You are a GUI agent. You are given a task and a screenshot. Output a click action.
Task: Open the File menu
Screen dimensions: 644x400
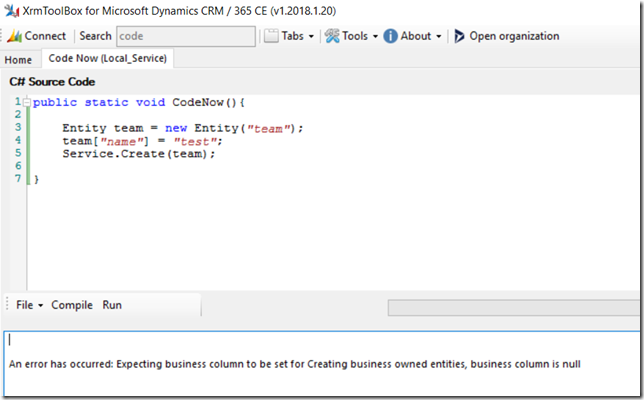coord(24,305)
